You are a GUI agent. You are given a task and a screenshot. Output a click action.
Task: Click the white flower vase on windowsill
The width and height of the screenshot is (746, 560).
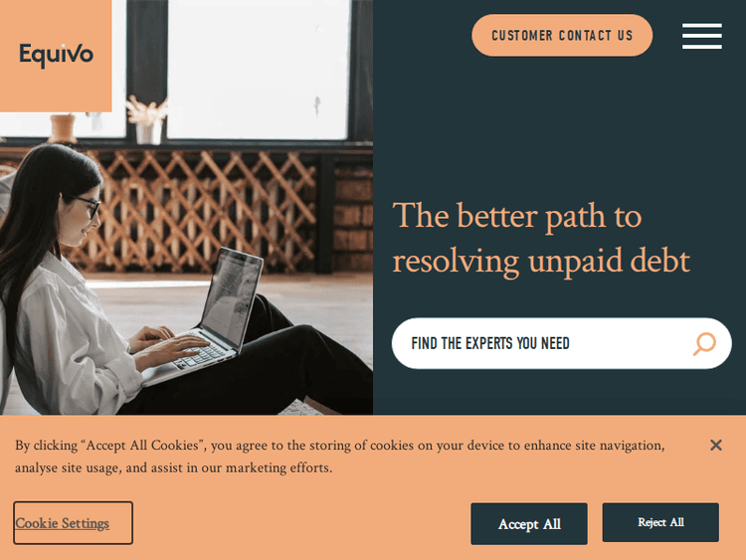click(148, 120)
